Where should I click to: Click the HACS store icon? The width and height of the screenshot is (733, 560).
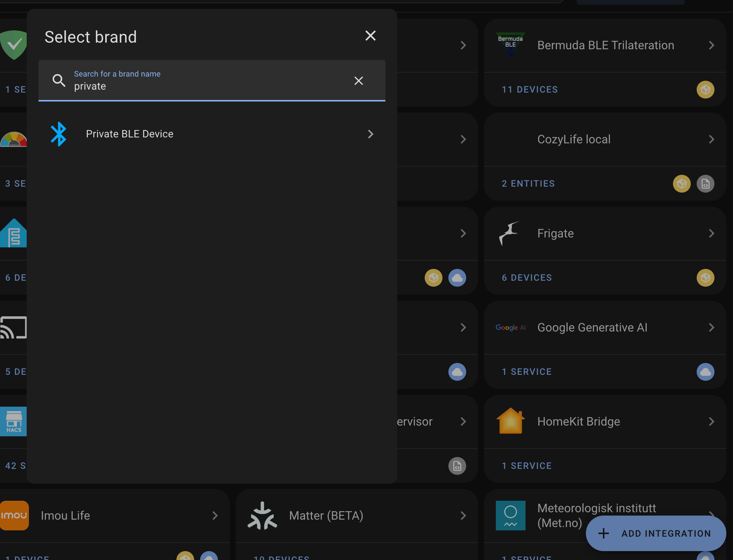[13, 421]
